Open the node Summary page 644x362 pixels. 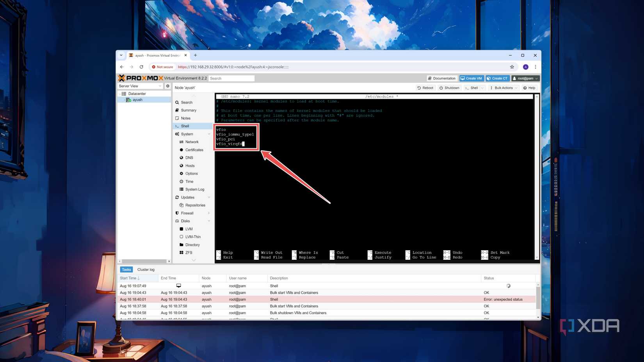click(189, 110)
